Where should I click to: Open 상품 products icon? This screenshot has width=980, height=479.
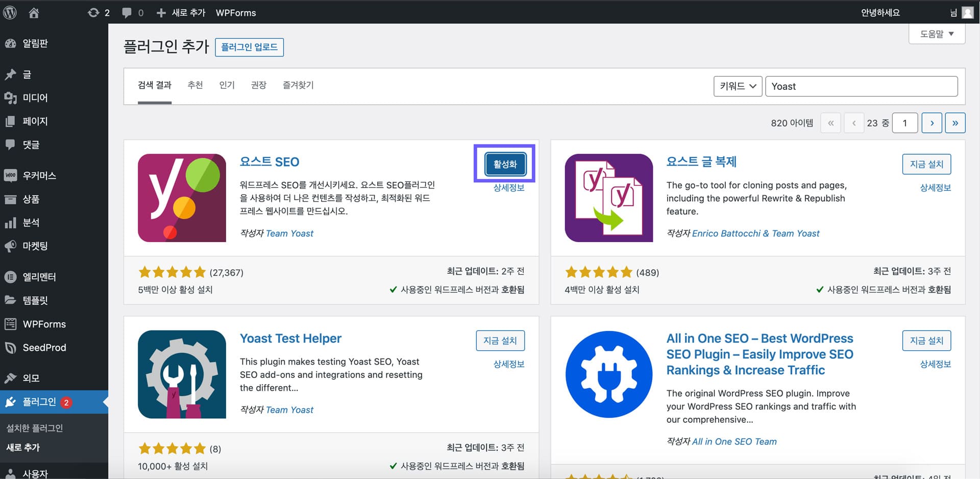[x=10, y=199]
